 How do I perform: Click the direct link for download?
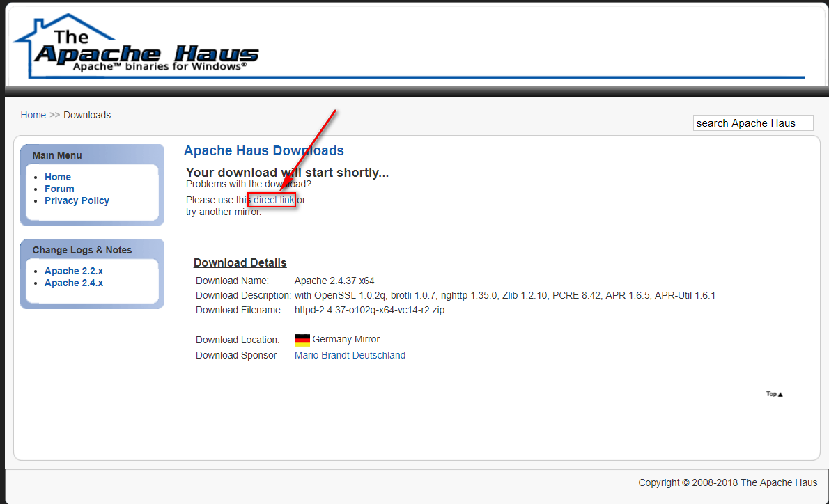coord(274,200)
